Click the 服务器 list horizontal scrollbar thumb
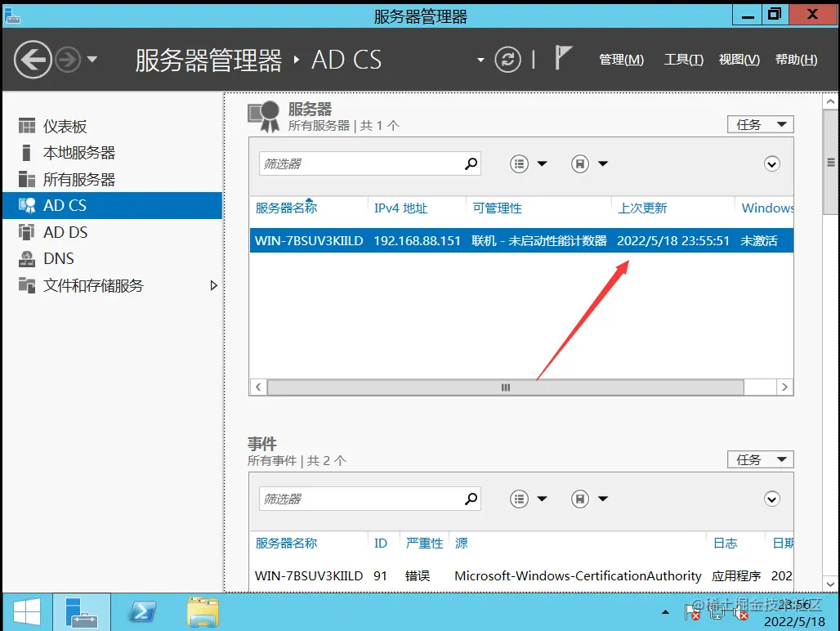Screen dimensions: 840x631 506,387
